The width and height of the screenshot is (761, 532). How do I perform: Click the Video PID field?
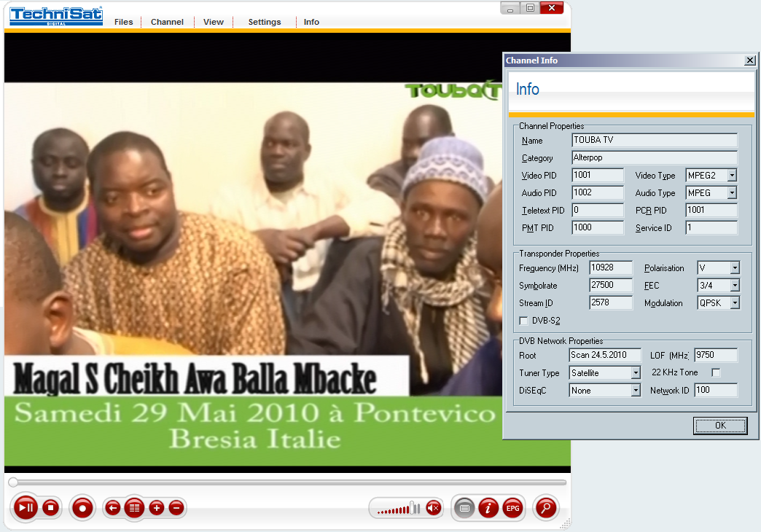598,175
